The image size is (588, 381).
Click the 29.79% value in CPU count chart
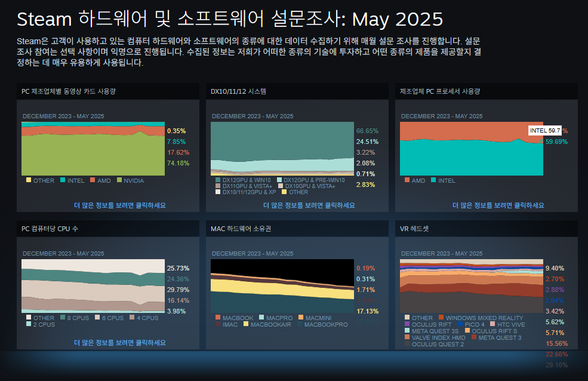178,290
